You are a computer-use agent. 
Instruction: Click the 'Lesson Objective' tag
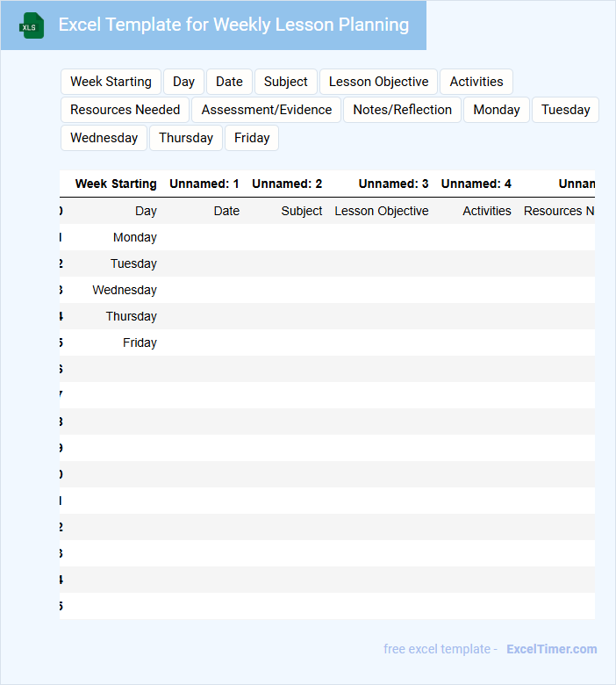click(x=378, y=82)
